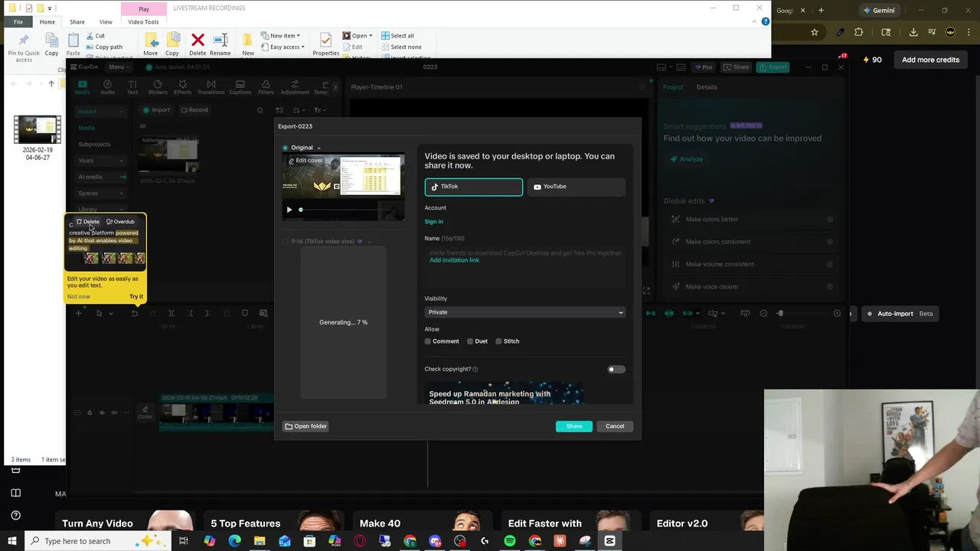Open the Open dropdown in File Explorer ribbon
The image size is (980, 551).
point(358,36)
